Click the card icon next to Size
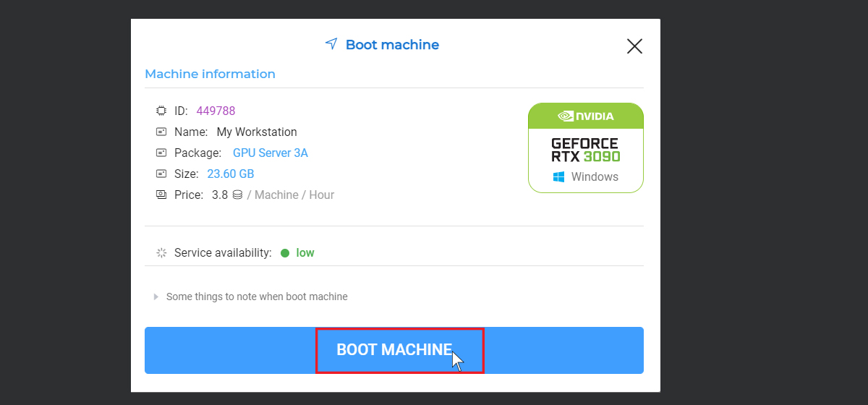The width and height of the screenshot is (868, 405). tap(161, 174)
